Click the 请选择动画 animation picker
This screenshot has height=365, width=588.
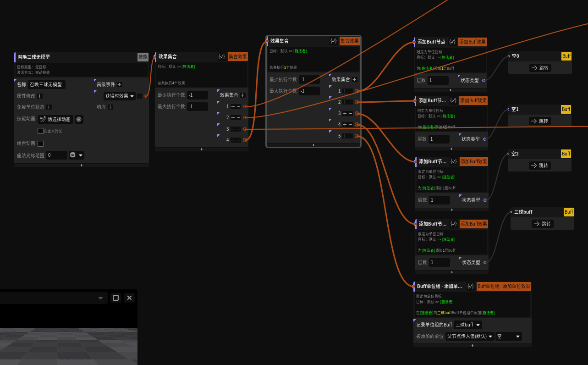pos(55,119)
